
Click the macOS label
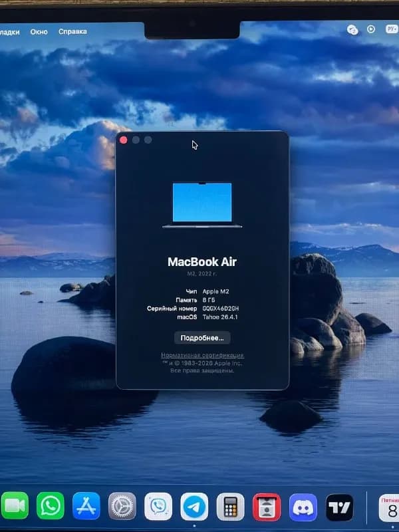pyautogui.click(x=187, y=317)
